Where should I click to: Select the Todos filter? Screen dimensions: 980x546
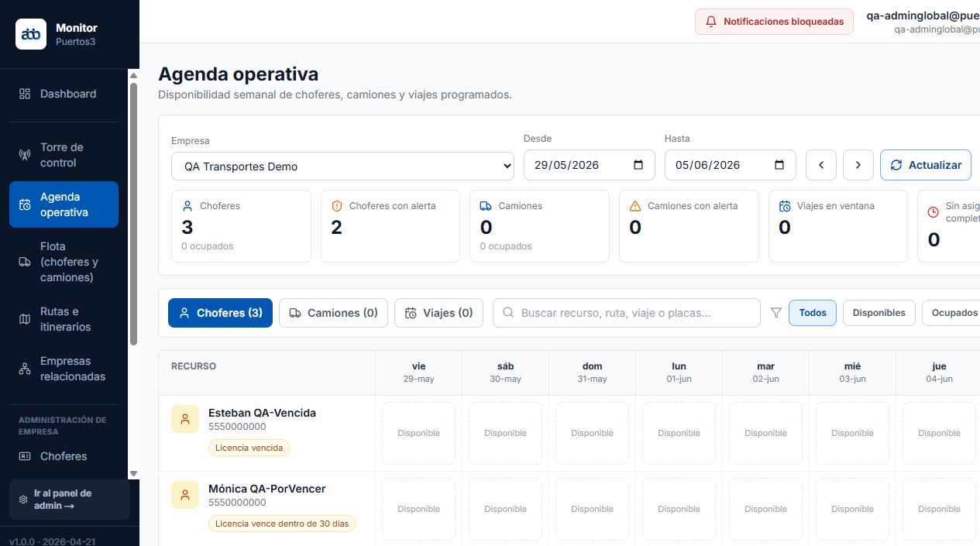tap(813, 313)
